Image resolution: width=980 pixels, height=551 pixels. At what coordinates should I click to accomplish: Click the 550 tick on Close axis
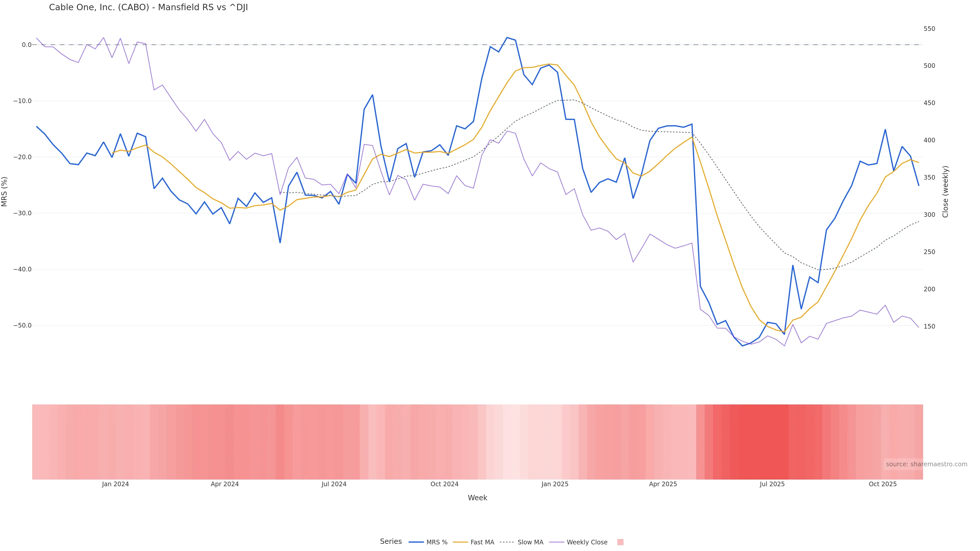(x=929, y=29)
